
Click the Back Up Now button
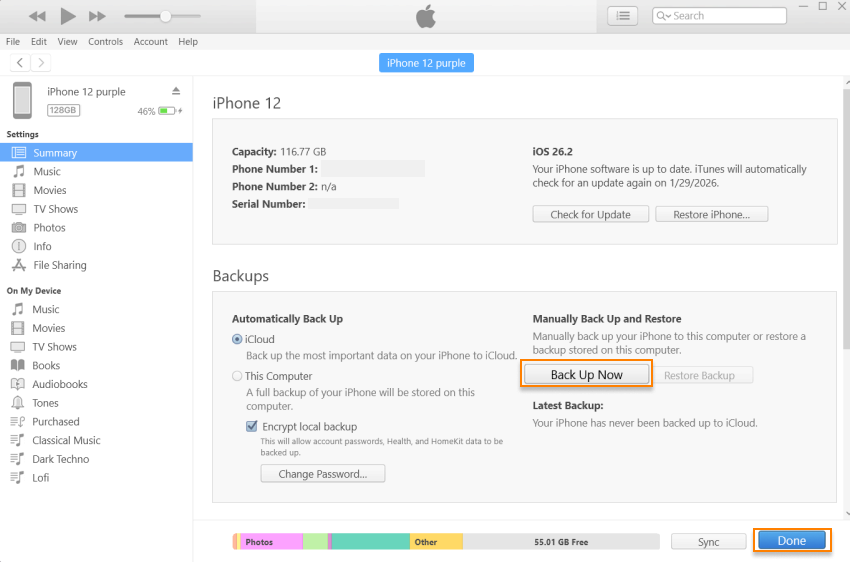click(587, 374)
